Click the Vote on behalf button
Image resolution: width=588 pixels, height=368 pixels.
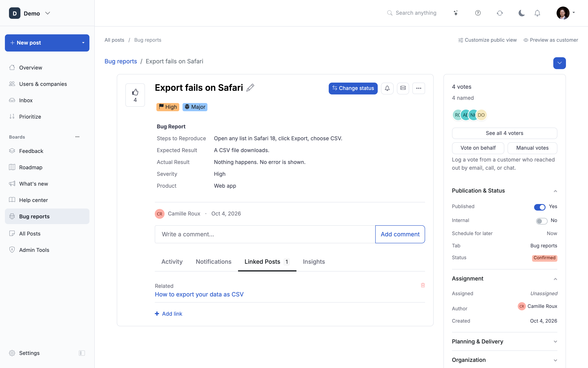coord(478,148)
